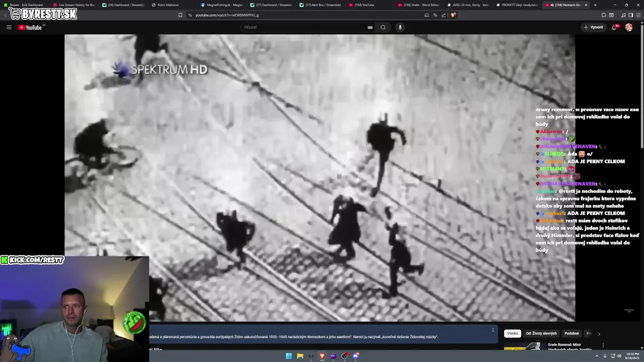Screen dimensions: 644x362
Task: Open the on-screen keyboard icon in search box
Action: [x=370, y=27]
